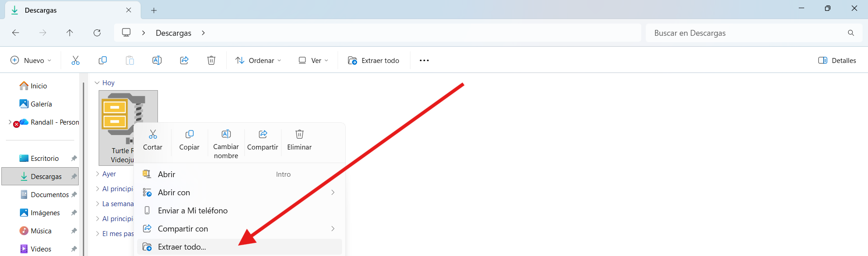Choose Cambiar nombre in the context menu
This screenshot has width=868, height=256.
226,144
